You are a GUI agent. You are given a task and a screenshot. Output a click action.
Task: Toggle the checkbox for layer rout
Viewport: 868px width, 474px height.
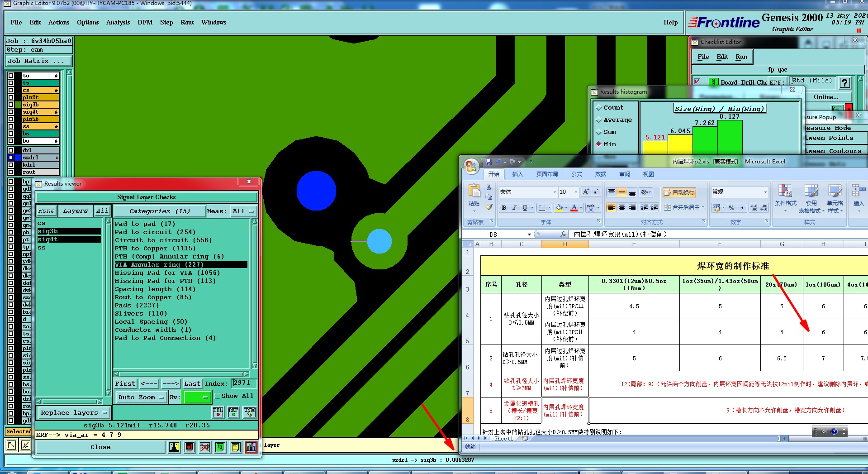coord(11,172)
